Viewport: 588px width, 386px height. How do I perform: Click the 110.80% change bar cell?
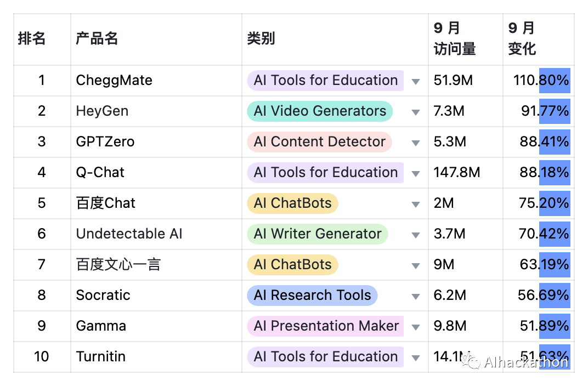coord(538,81)
